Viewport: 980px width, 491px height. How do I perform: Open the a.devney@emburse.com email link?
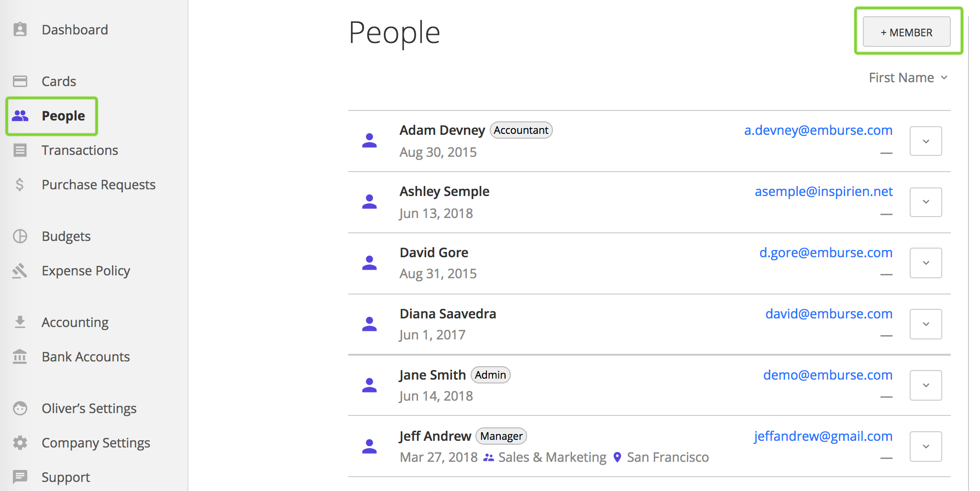(x=818, y=130)
